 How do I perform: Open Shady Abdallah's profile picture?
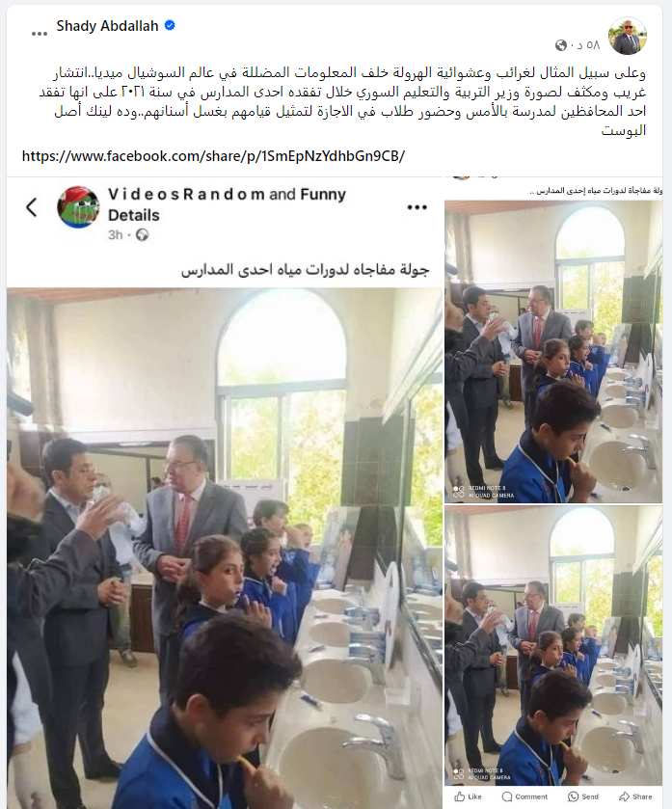coord(628,36)
